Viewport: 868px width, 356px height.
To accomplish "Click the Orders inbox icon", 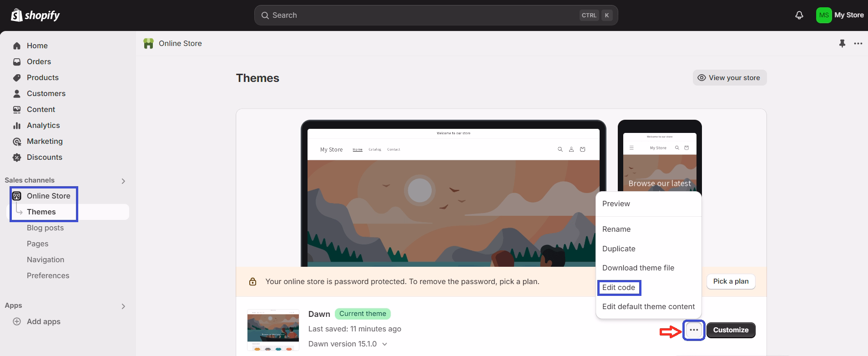I will (17, 61).
